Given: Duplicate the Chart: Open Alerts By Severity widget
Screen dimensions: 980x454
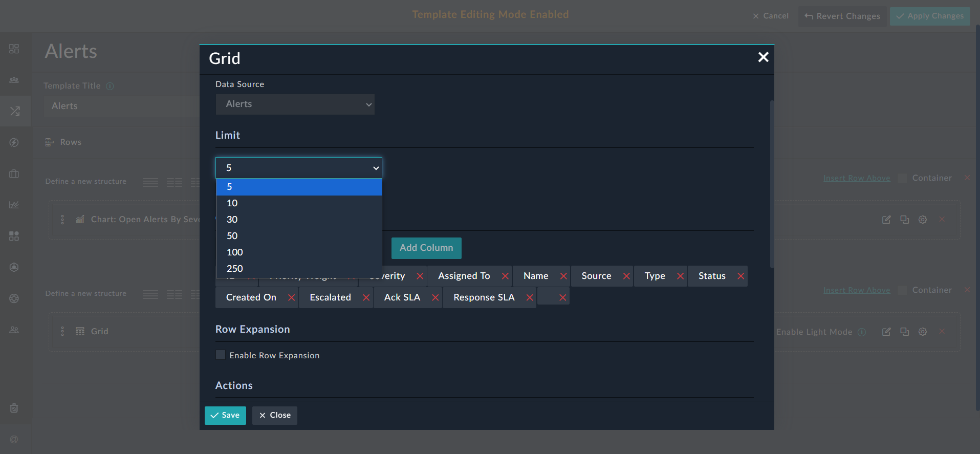Looking at the screenshot, I should (905, 220).
